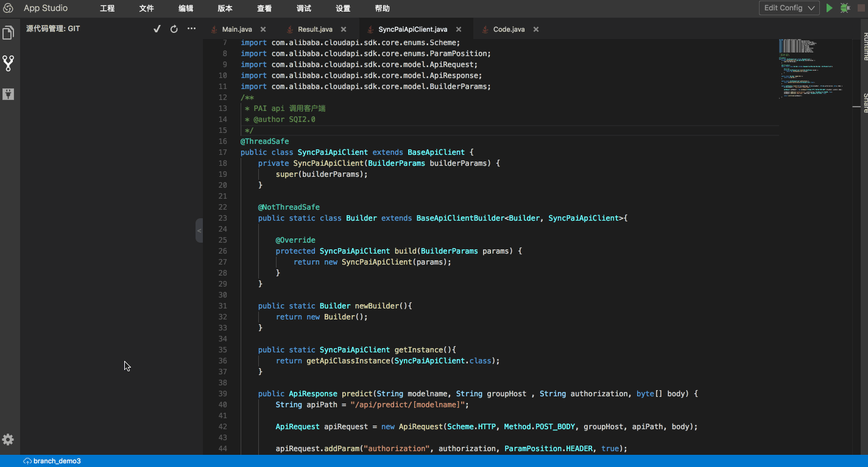This screenshot has width=868, height=467.
Task: Click the commit checkmark icon
Action: pos(157,29)
